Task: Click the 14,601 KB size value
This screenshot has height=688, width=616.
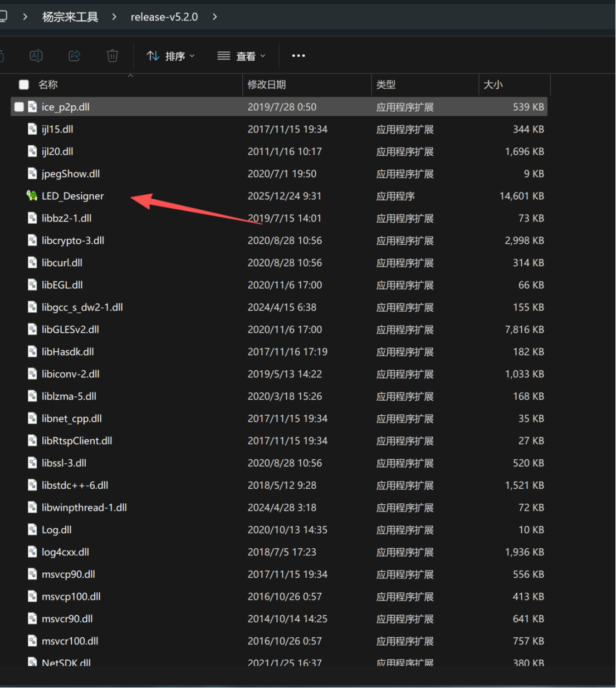Action: pos(522,196)
